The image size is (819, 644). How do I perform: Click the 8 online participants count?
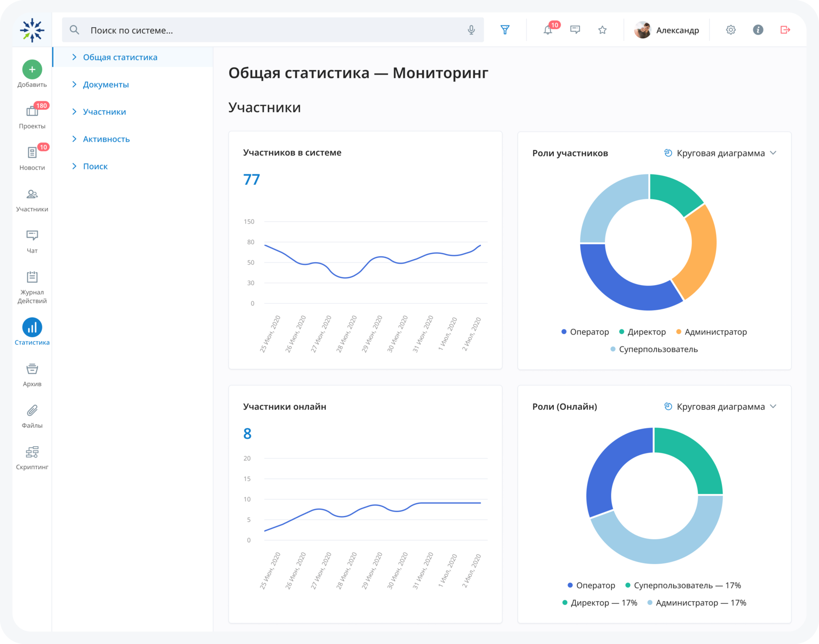click(247, 433)
